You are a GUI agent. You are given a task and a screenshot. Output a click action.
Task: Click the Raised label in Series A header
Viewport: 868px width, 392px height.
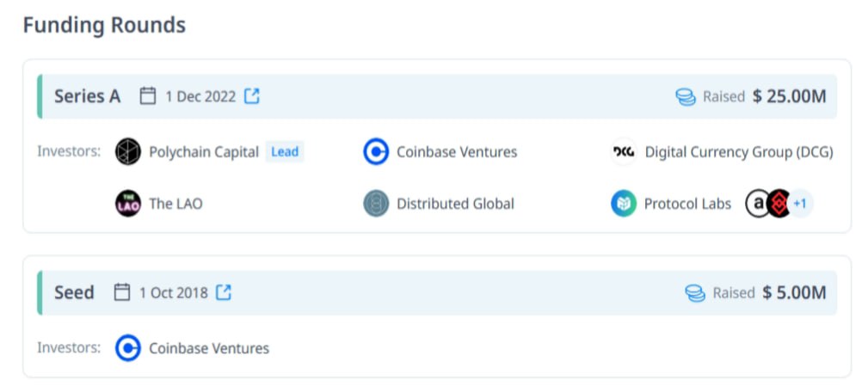coord(723,97)
